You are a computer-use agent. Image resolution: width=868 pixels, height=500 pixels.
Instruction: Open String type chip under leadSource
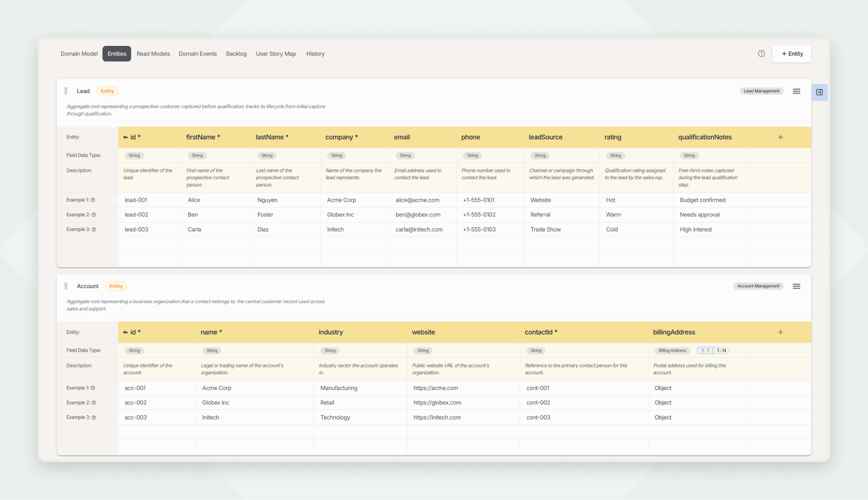539,155
